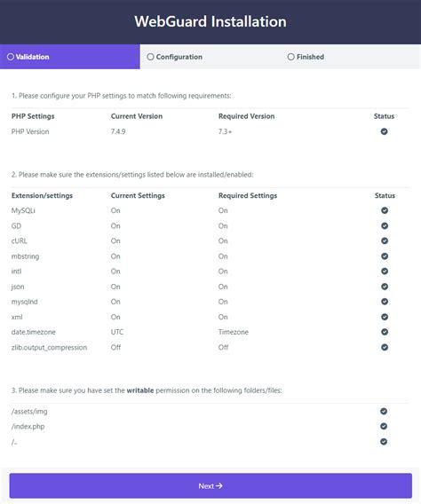Click the cURL row status checkmark
Viewport: 421px width, 504px height.
385,240
